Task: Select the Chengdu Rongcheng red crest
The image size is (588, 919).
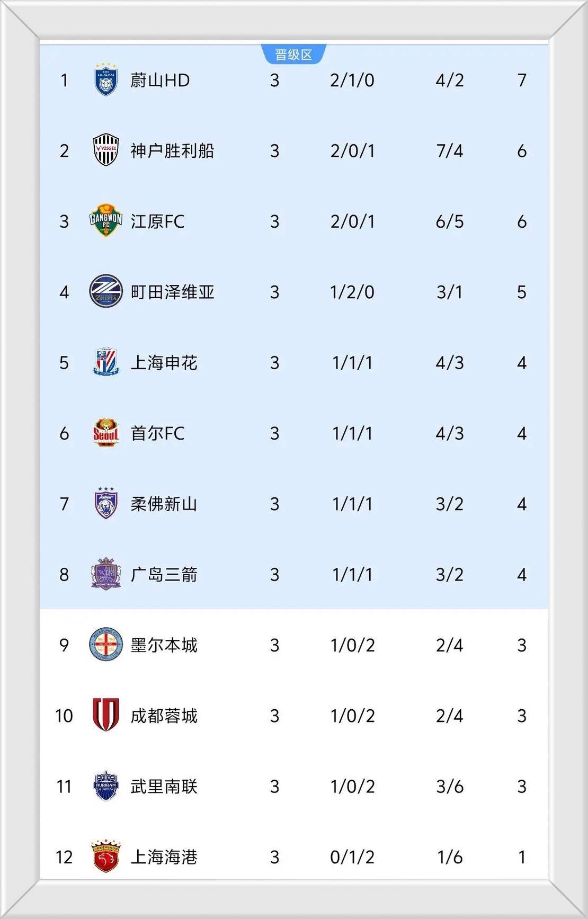Action: click(x=106, y=715)
